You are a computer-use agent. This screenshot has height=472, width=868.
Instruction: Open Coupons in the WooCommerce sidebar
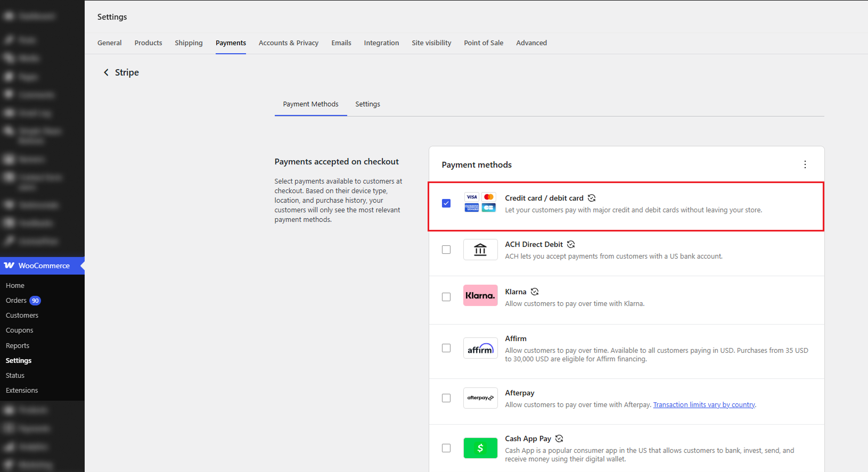[19, 330]
